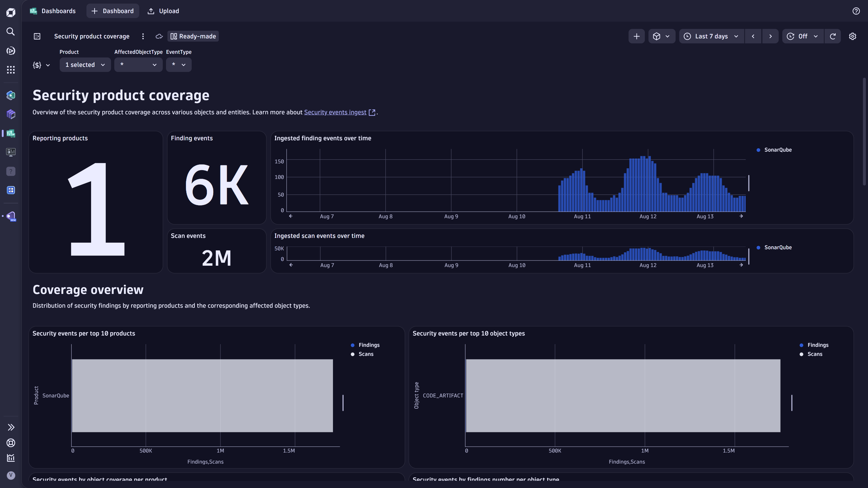Open the dashboard overflow menu with three dots
This screenshot has height=488, width=868.
[143, 36]
